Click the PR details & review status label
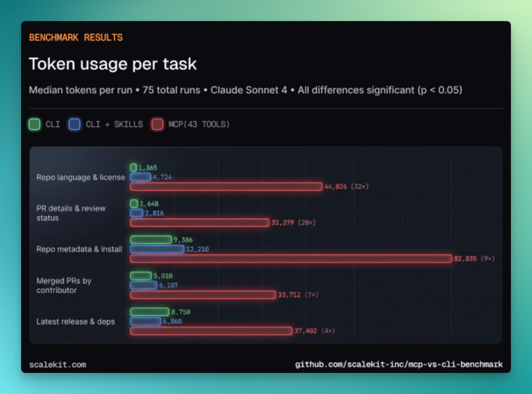532x394 pixels. click(71, 213)
